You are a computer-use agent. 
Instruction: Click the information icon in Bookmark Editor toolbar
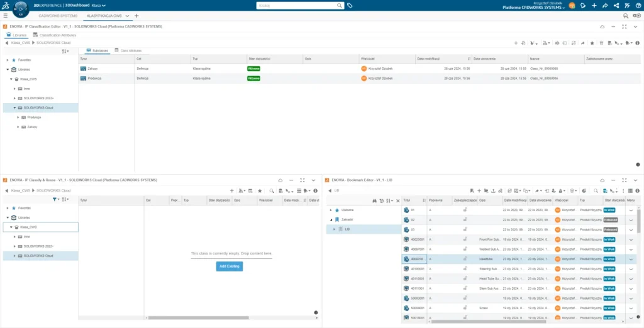point(638,191)
